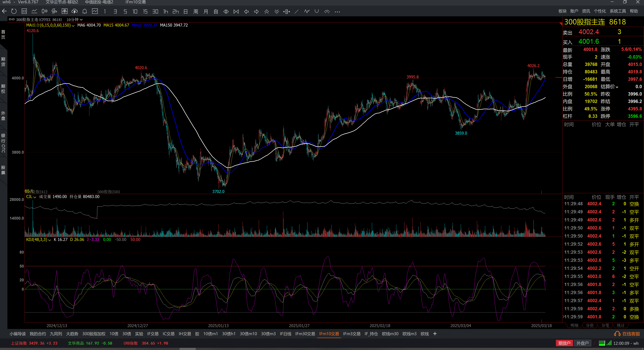This screenshot has height=350, width=644.
Task: Switch to the IF日线 tab
Action: [x=285, y=334]
